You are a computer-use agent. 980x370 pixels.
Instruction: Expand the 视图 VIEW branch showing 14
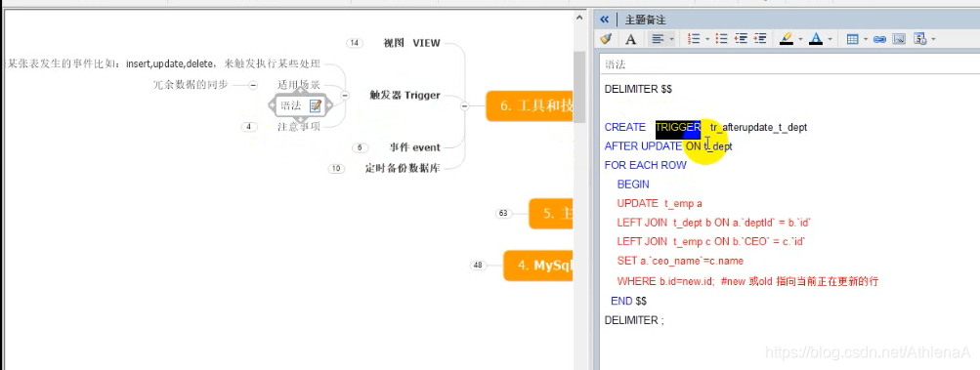[x=355, y=43]
